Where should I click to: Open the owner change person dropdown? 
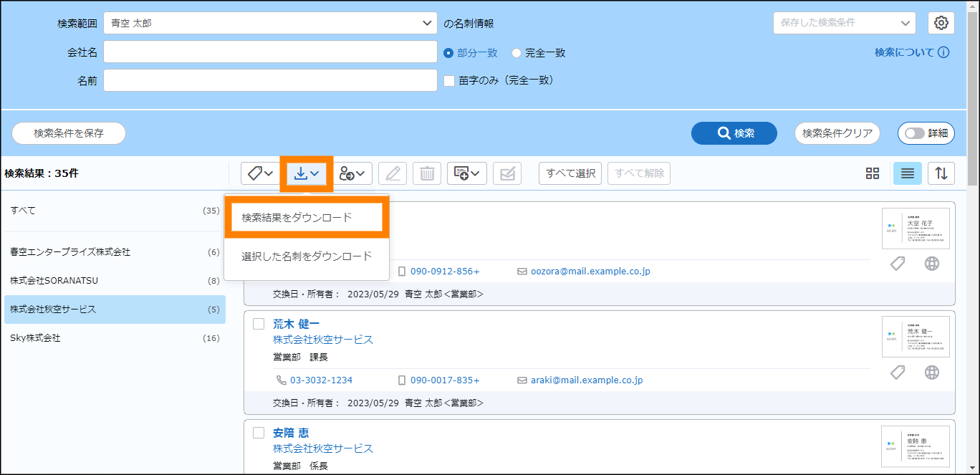click(355, 173)
